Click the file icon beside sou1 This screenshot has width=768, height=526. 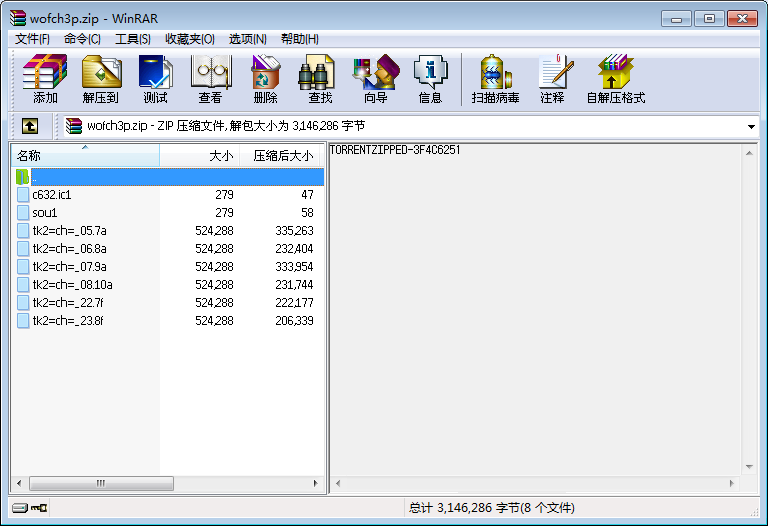click(x=23, y=213)
